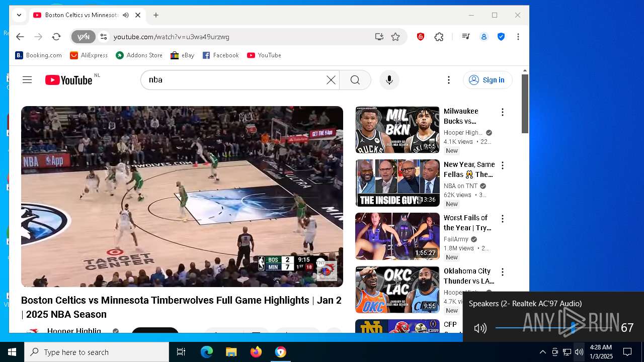
Task: Click the blue shield security icon
Action: point(501,37)
